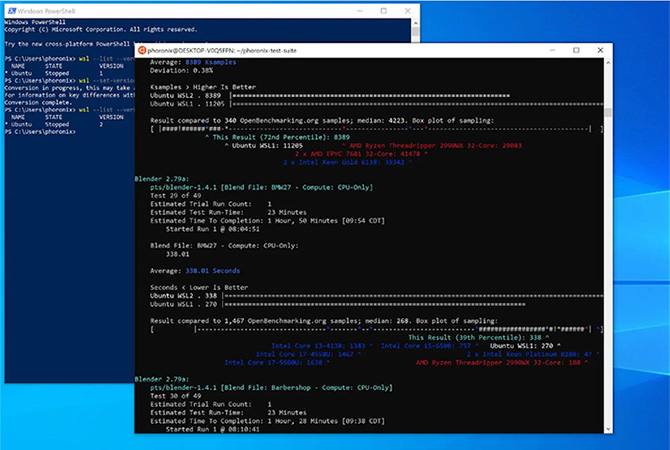Click 'Average: 338.01 Seconds' line

[x=195, y=271]
